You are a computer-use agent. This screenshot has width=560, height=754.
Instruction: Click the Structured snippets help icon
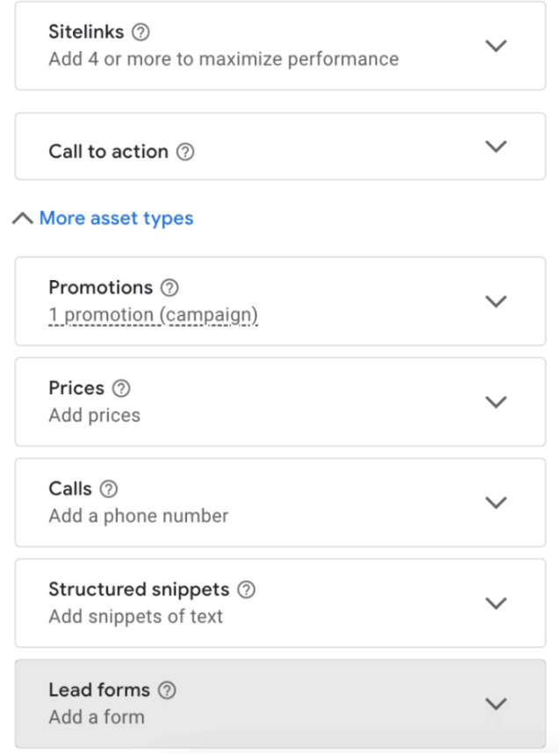tap(246, 590)
